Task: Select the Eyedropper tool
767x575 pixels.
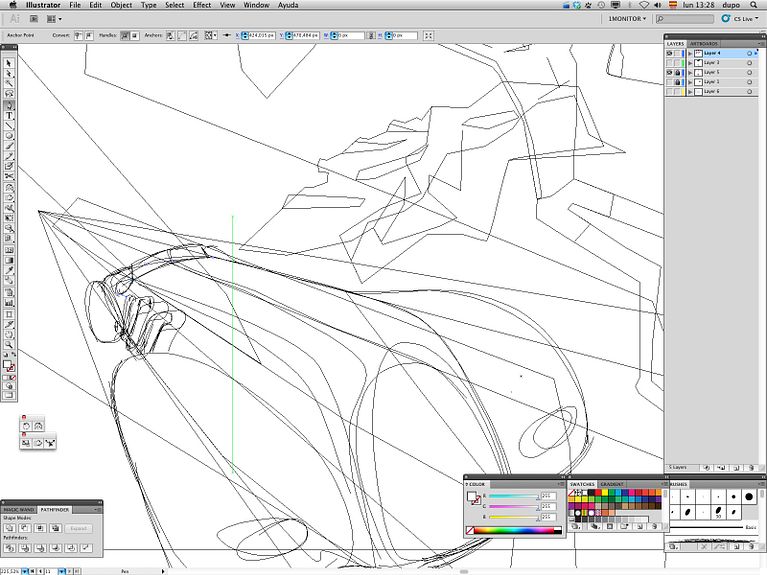Action: point(9,270)
